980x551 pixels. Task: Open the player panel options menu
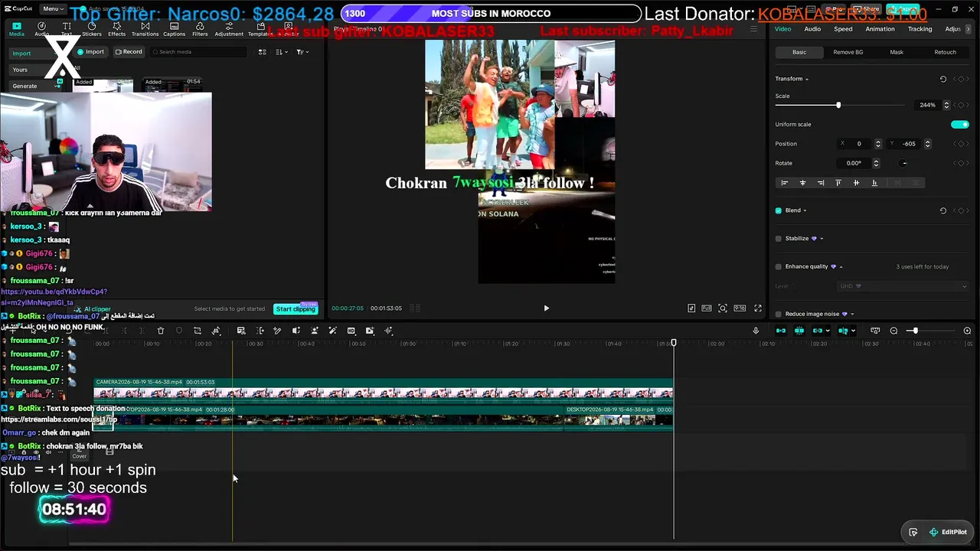[753, 29]
